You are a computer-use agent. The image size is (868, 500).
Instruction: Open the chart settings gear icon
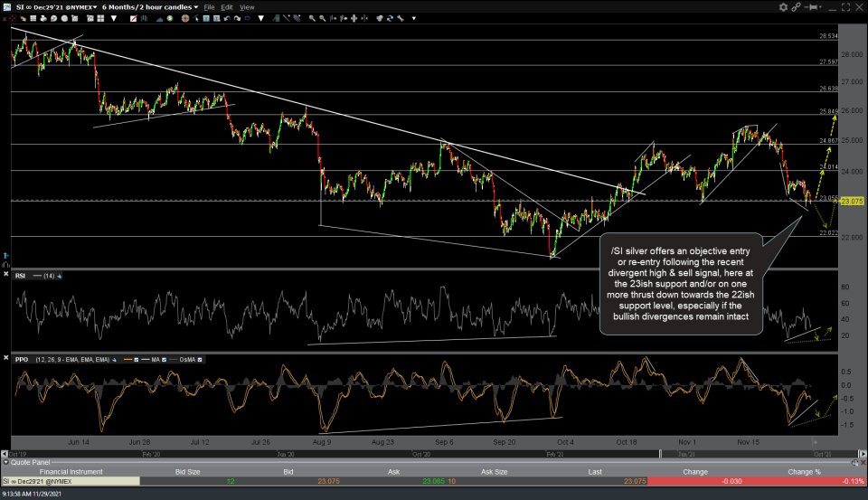784,6
